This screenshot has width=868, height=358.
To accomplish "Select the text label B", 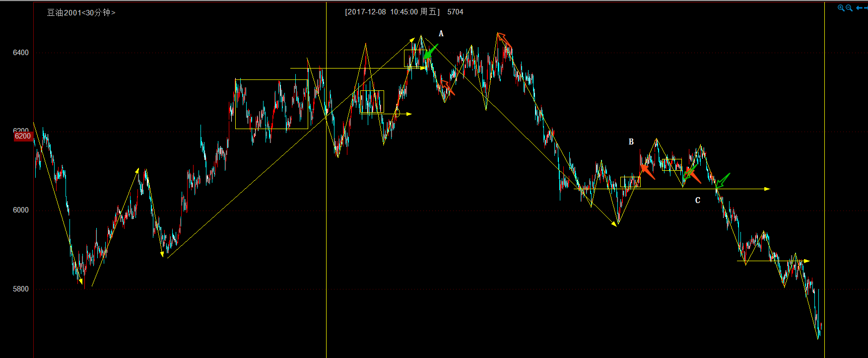I will [631, 142].
